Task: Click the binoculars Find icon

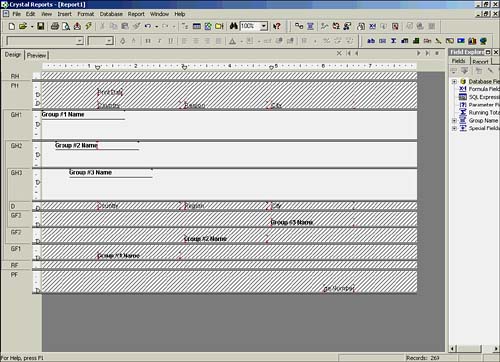Action: point(234,26)
